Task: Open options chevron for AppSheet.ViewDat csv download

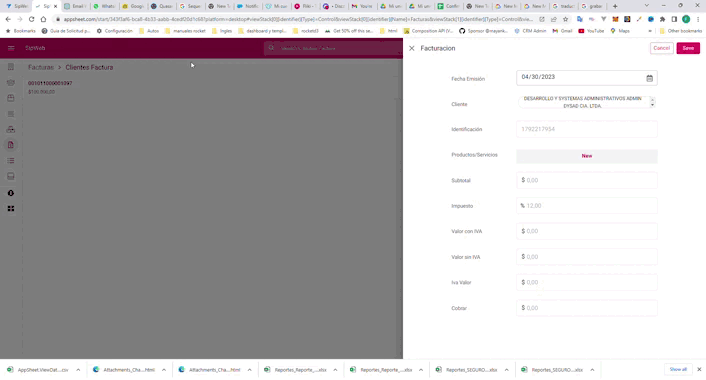Action: [x=78, y=370]
